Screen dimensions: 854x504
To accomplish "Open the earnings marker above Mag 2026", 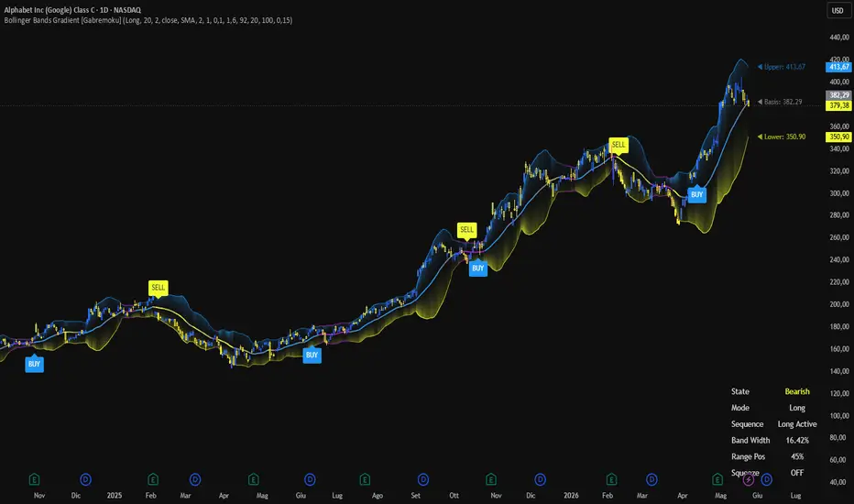I will (x=717, y=479).
